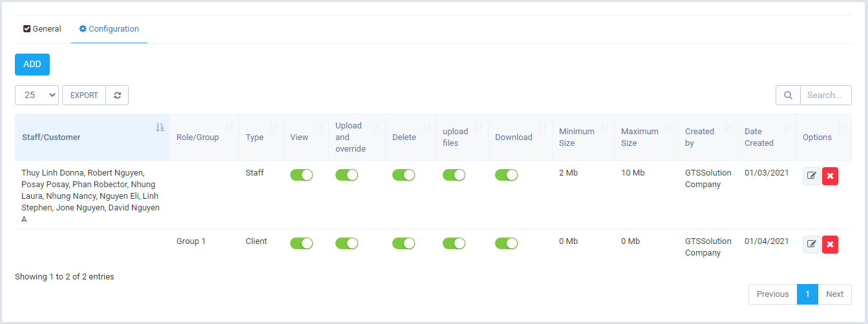Screen dimensions: 868x324
Task: Toggle Upload and override for Group 1 row
Action: (x=346, y=243)
